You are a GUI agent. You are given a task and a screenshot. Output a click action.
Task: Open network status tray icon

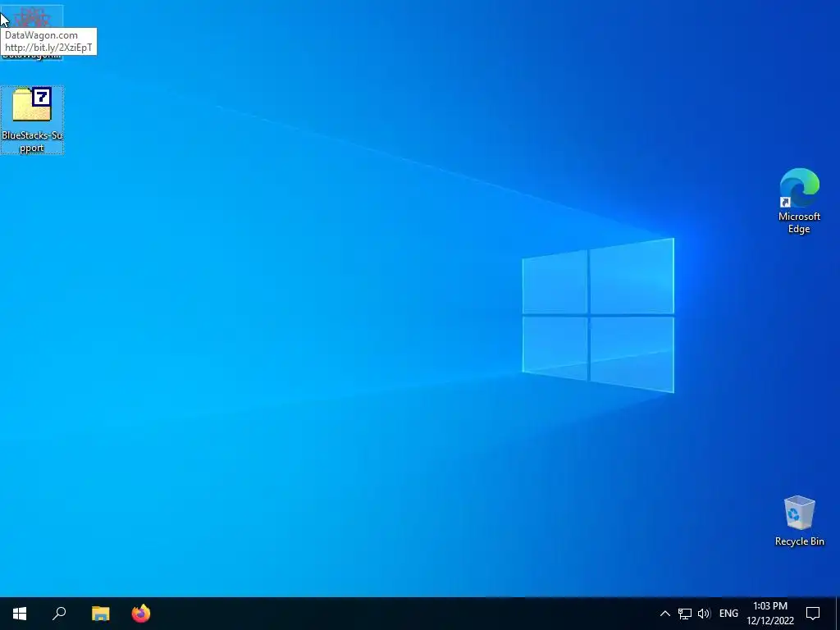point(685,614)
